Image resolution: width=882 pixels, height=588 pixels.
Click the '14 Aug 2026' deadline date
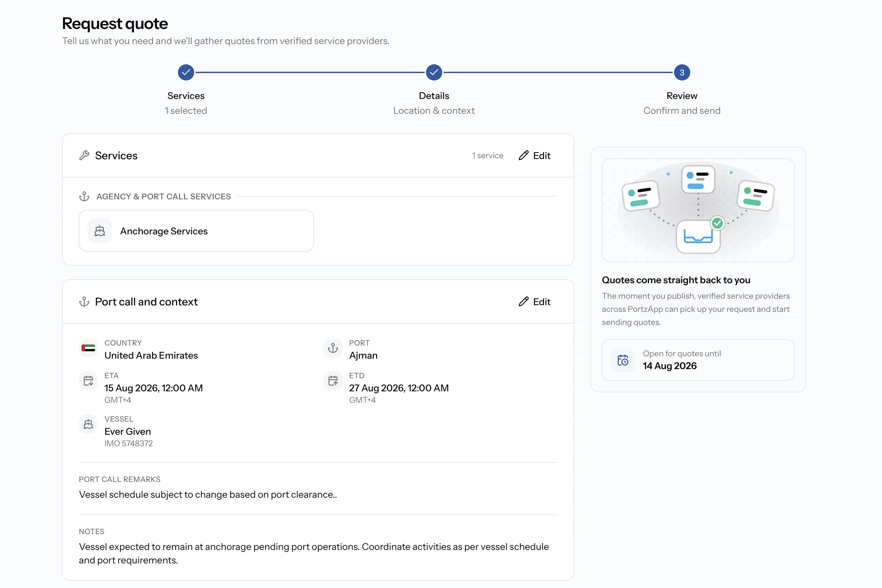pos(670,366)
